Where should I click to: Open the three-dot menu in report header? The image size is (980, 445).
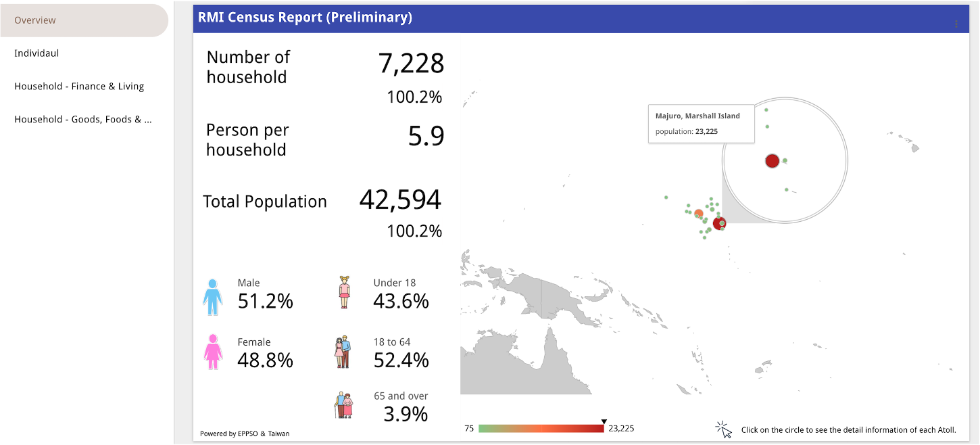pos(956,24)
